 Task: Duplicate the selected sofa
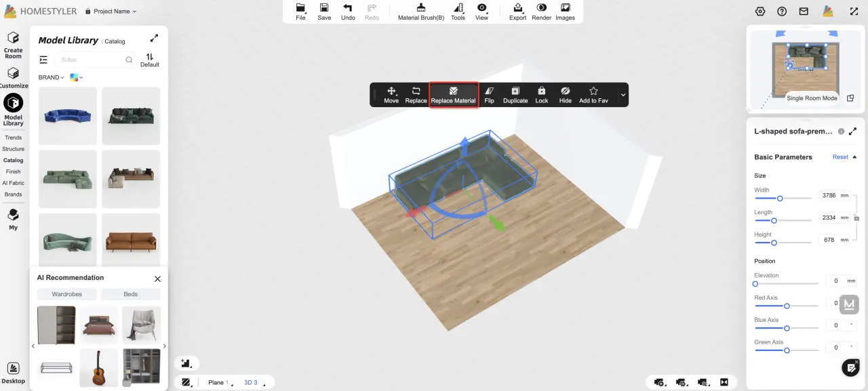[515, 95]
